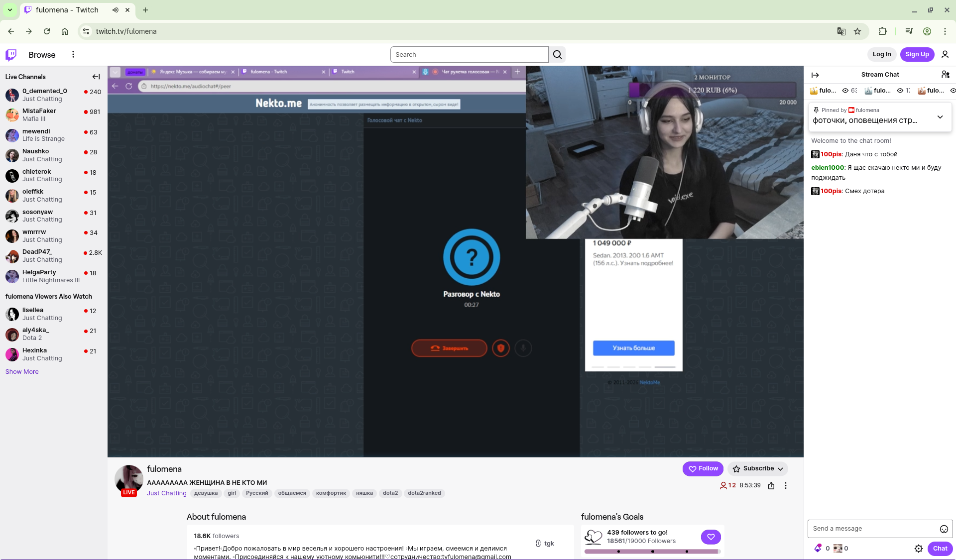The image size is (956, 560).
Task: Click the search magnifier button
Action: tap(557, 55)
